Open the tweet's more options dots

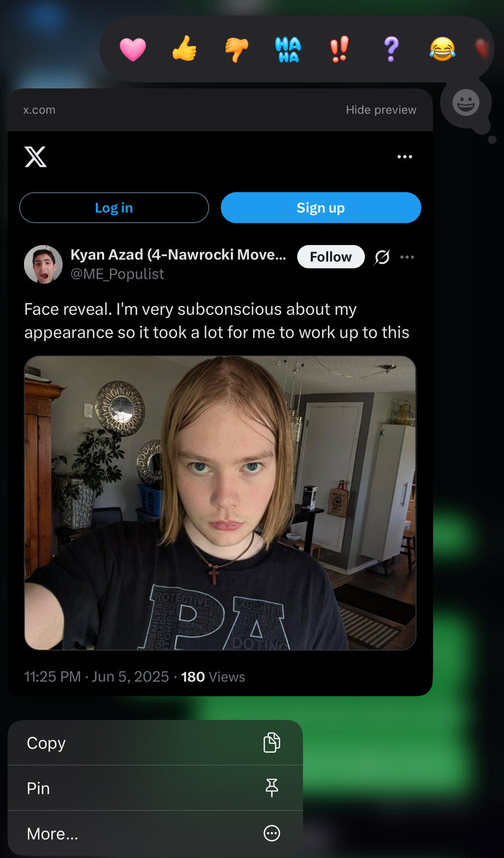[x=407, y=257]
